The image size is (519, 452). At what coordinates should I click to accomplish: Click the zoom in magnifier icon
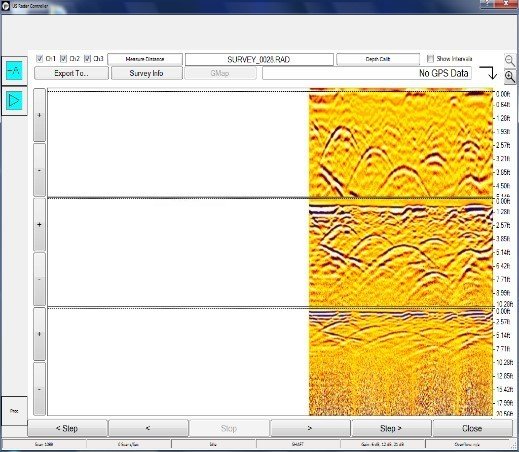point(510,77)
